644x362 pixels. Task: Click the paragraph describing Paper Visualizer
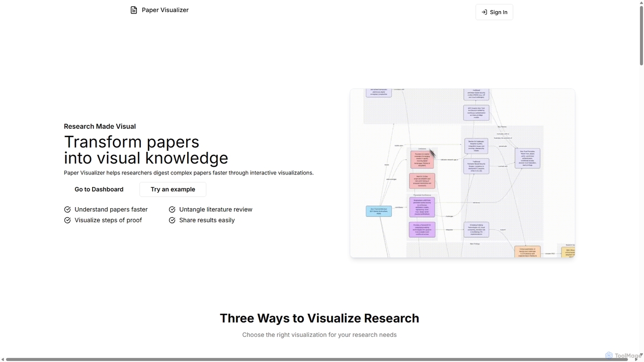point(189,173)
